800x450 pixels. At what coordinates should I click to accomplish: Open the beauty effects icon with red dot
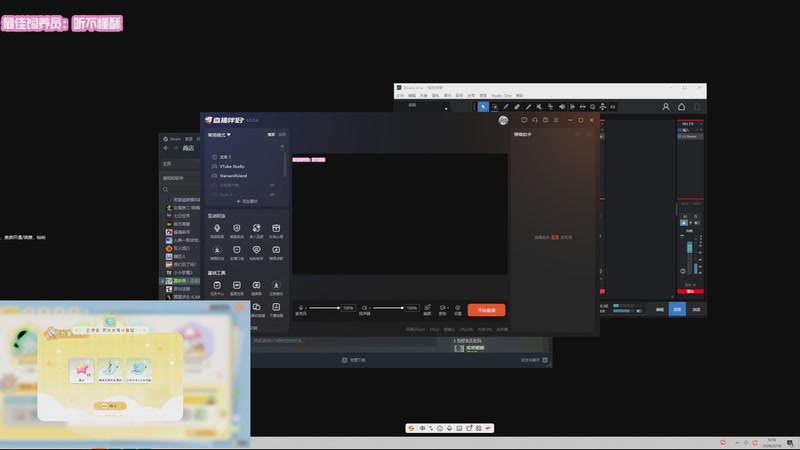(428, 308)
